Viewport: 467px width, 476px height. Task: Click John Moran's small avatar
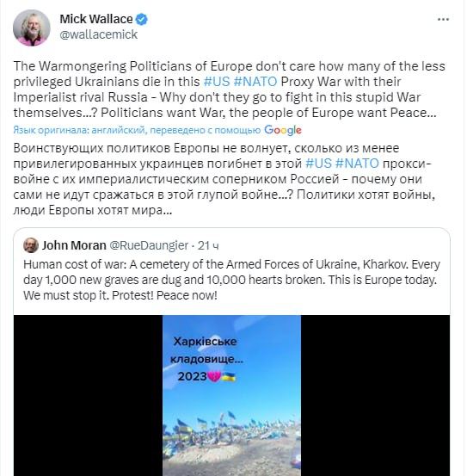(31, 245)
